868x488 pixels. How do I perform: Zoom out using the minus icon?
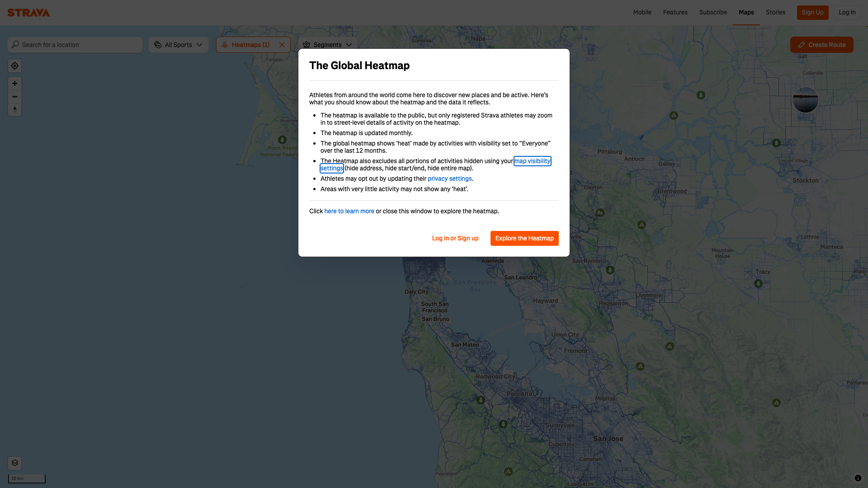coord(14,97)
